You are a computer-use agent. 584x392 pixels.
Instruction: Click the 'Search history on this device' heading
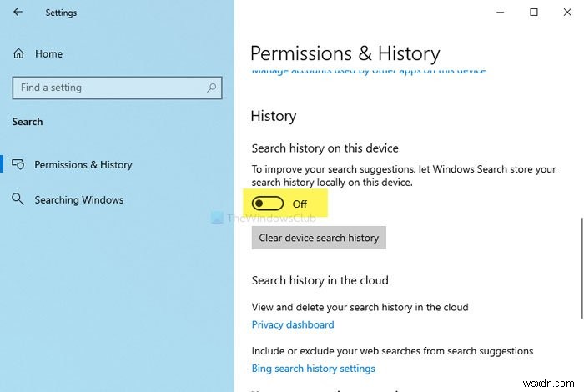(x=325, y=148)
